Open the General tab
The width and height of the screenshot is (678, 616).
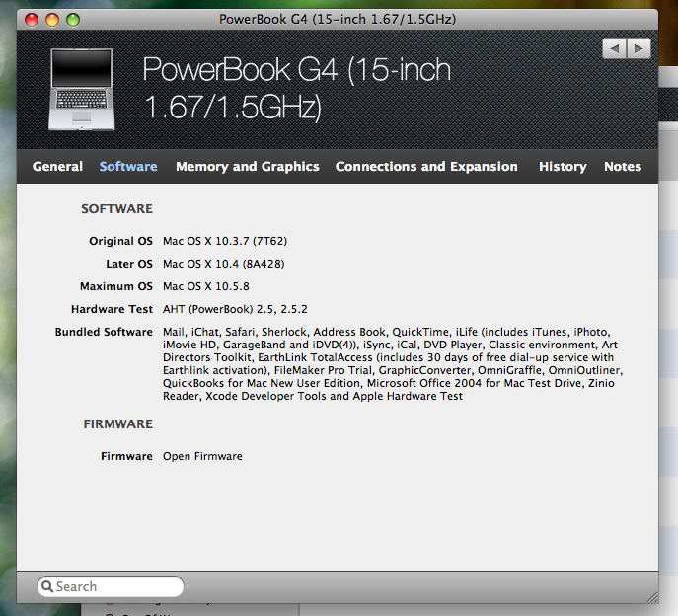[x=57, y=167]
